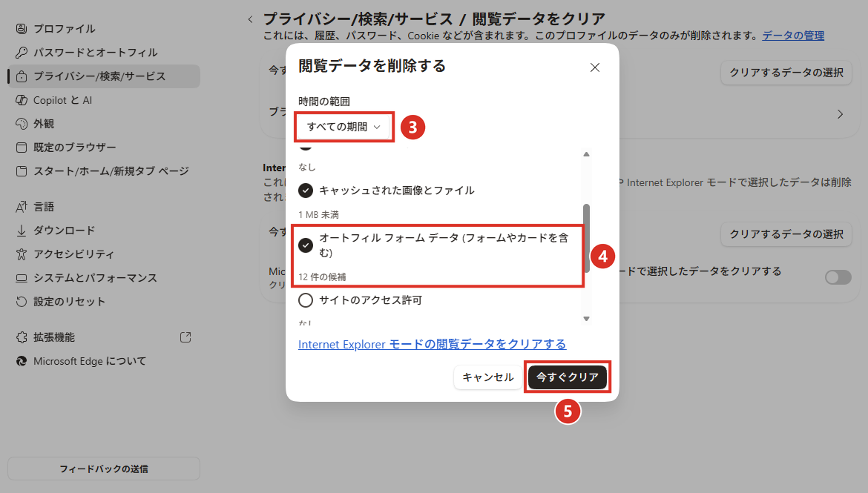Click the profile icon in the sidebar
This screenshot has height=493, width=868.
click(x=21, y=28)
